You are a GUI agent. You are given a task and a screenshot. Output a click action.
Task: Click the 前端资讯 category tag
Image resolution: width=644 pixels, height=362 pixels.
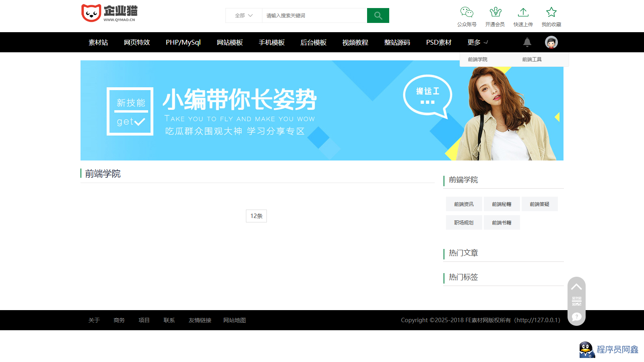(464, 204)
